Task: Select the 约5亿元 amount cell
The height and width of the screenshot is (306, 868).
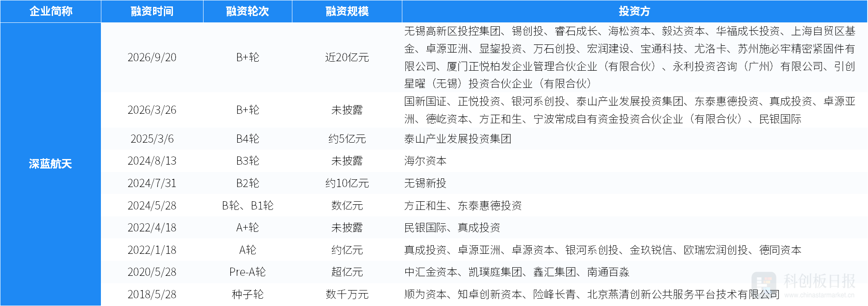Action: click(x=347, y=139)
